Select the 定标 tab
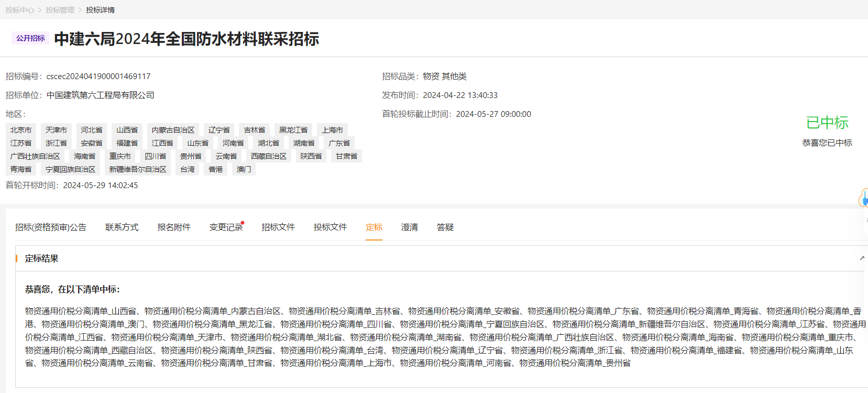 [374, 227]
